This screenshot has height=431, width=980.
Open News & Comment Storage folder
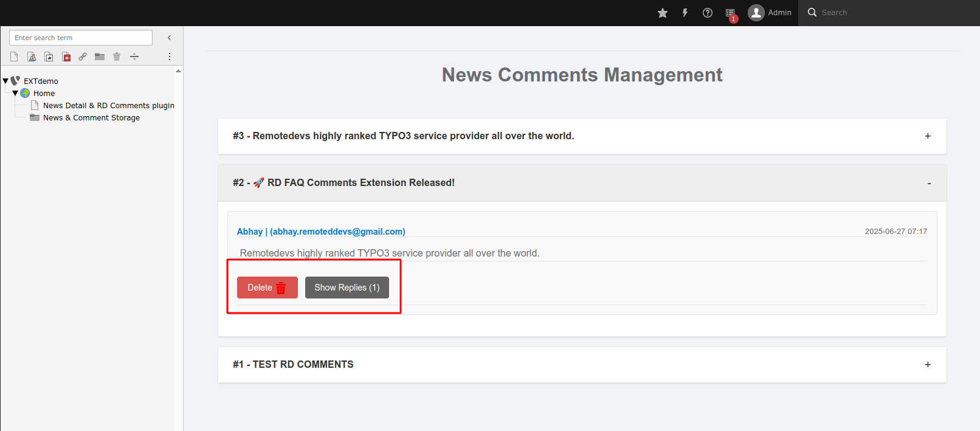point(91,117)
